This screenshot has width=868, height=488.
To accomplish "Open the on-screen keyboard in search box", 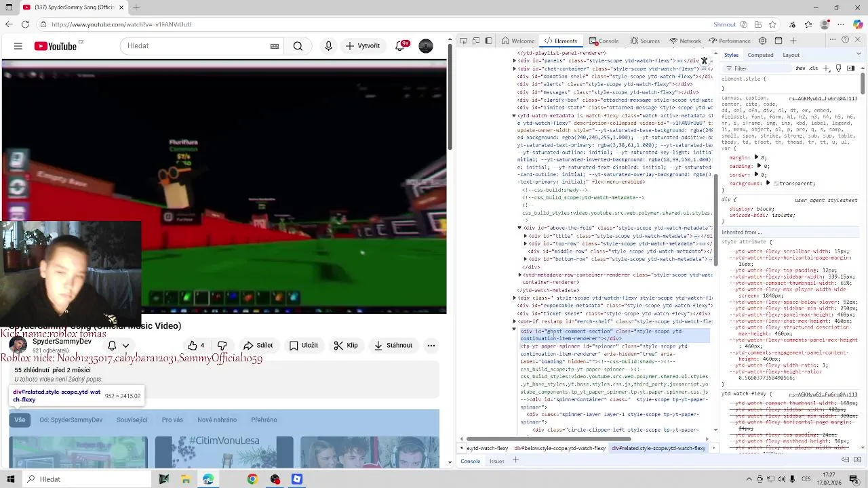I will pos(275,46).
